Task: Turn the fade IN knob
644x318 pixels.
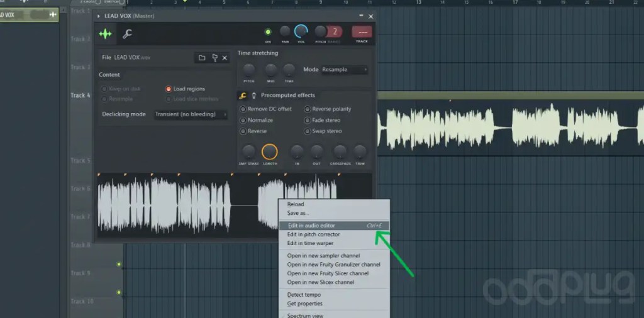Action: tap(297, 152)
